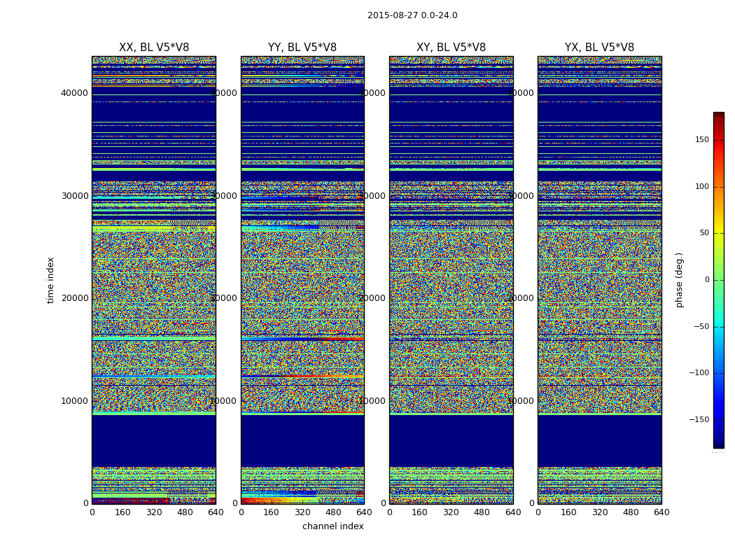Click x-tick "320" under the YY panel
Image resolution: width=735 pixels, height=560 pixels.
pyautogui.click(x=302, y=512)
